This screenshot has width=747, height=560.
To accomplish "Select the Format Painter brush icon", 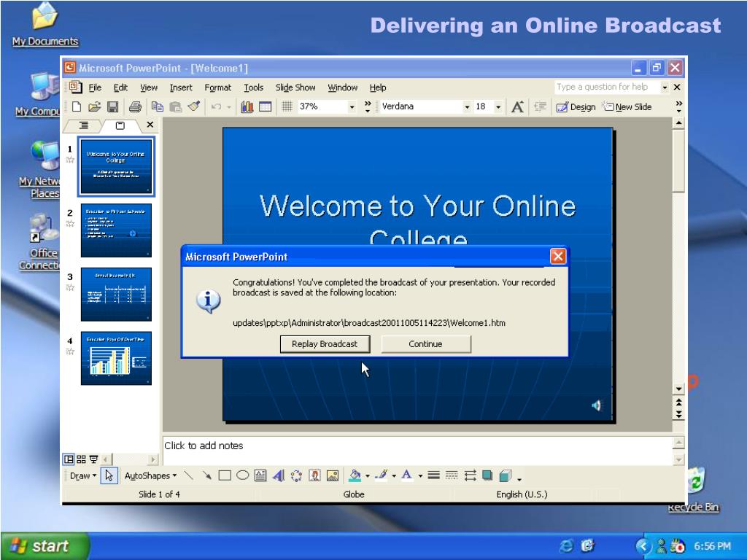I will (x=193, y=106).
